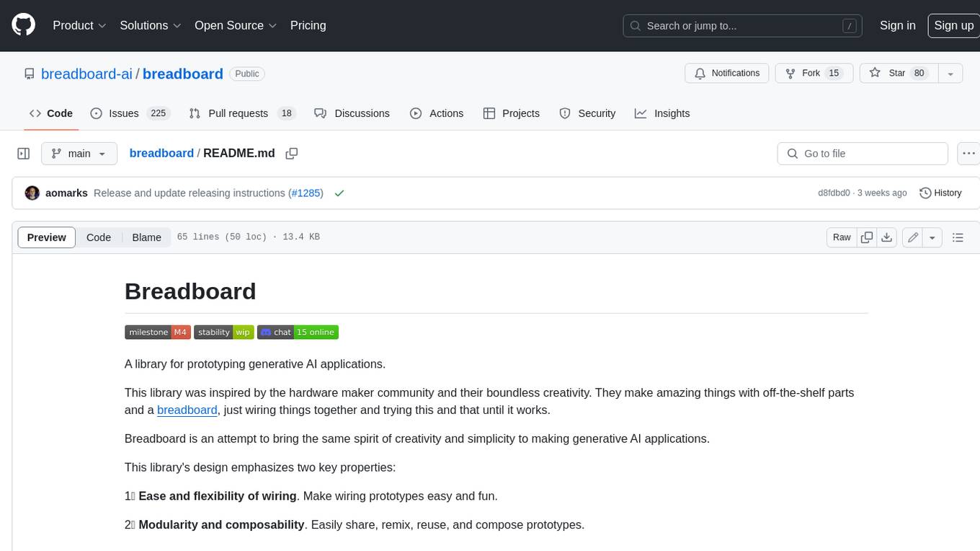Open commit d8fdbd0
This screenshot has height=551, width=980.
[x=834, y=193]
